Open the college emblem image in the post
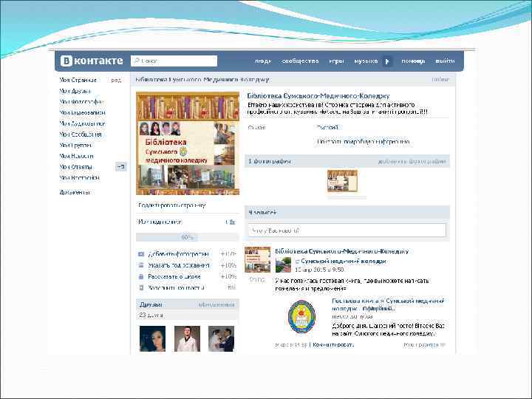This screenshot has width=532, height=399. click(x=301, y=316)
